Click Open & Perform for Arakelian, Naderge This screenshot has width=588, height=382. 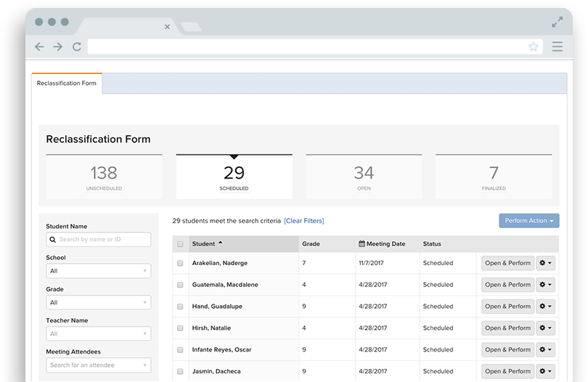point(507,263)
